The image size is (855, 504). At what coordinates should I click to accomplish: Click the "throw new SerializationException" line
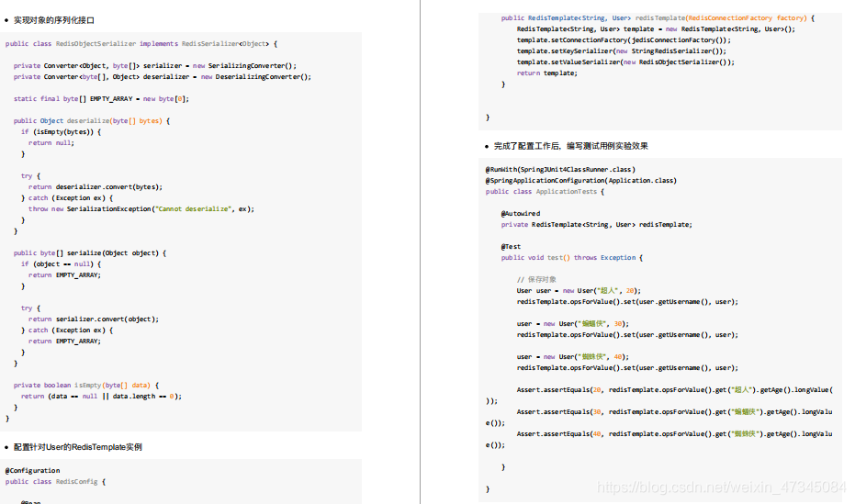pos(141,208)
